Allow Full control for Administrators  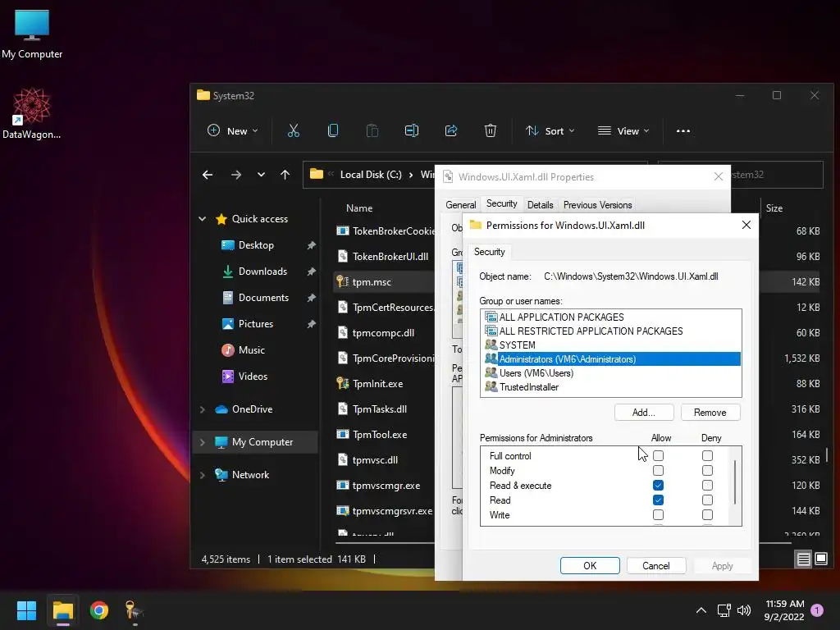659,456
